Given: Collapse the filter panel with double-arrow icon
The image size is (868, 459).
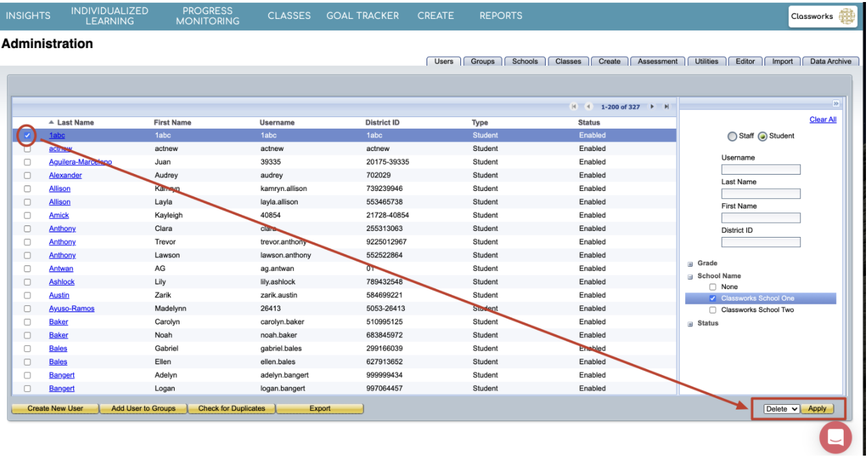Looking at the screenshot, I should point(836,104).
